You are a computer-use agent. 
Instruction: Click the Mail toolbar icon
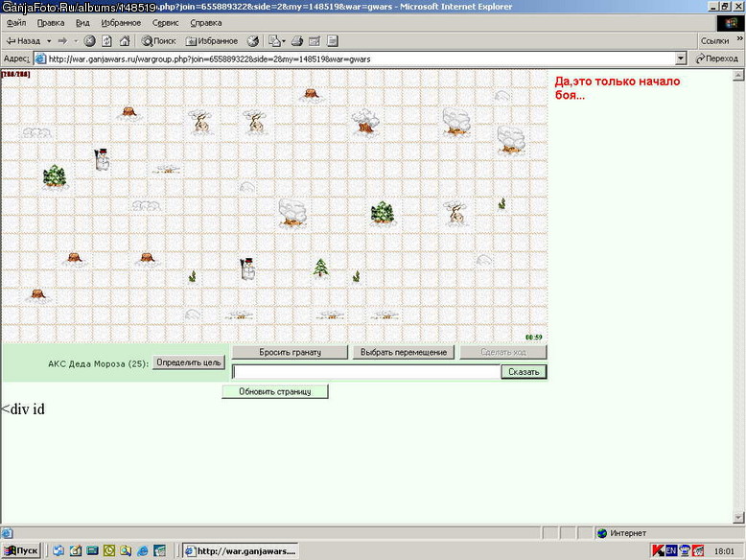[x=274, y=41]
